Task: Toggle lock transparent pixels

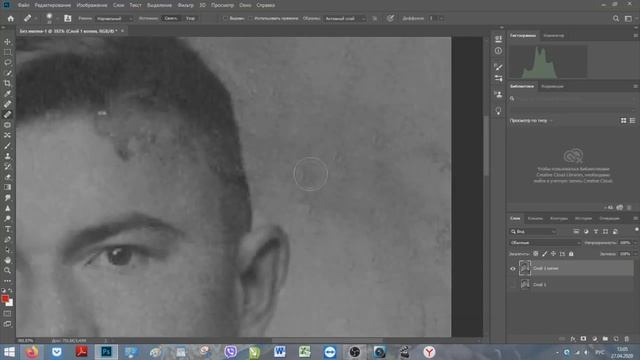Action: click(x=536, y=254)
